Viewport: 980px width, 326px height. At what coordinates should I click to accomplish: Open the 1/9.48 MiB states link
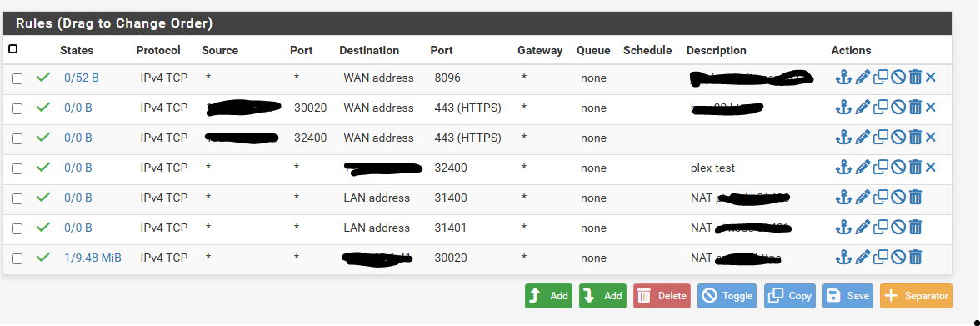coord(92,258)
